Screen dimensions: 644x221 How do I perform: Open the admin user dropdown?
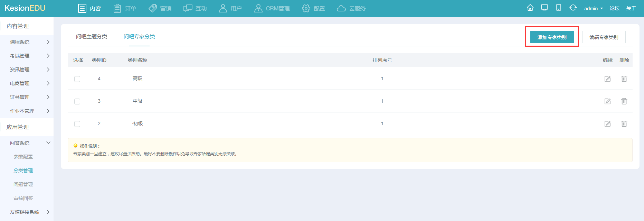point(593,8)
